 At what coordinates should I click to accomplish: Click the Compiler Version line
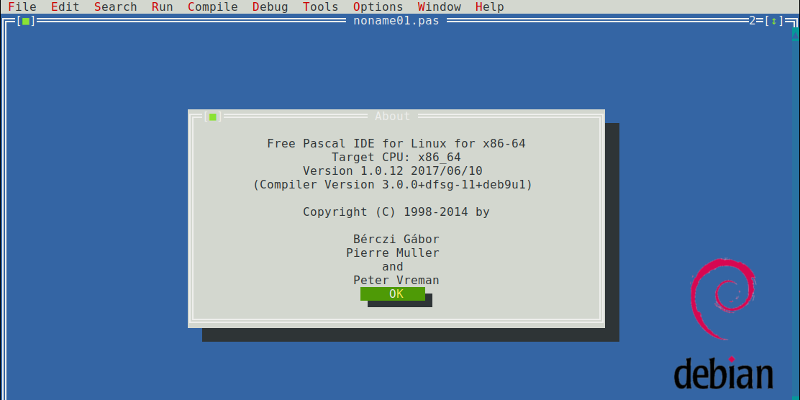[x=392, y=185]
